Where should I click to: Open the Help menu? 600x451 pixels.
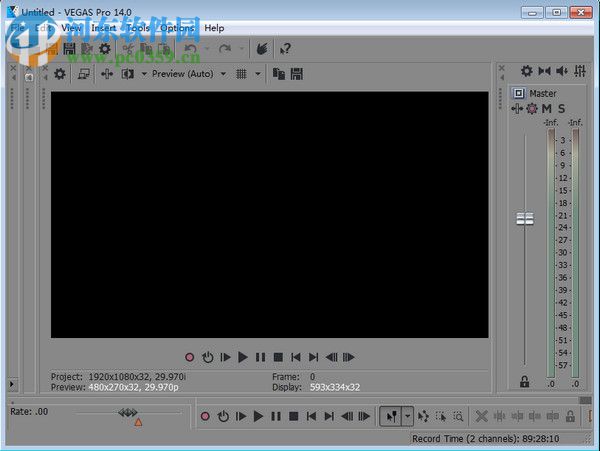214,28
